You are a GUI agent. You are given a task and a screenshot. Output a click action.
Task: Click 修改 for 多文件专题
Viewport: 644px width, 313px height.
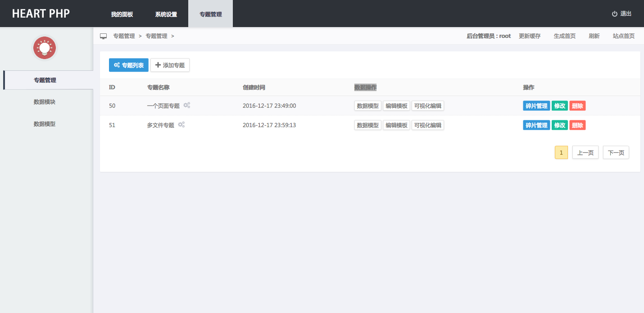(560, 125)
